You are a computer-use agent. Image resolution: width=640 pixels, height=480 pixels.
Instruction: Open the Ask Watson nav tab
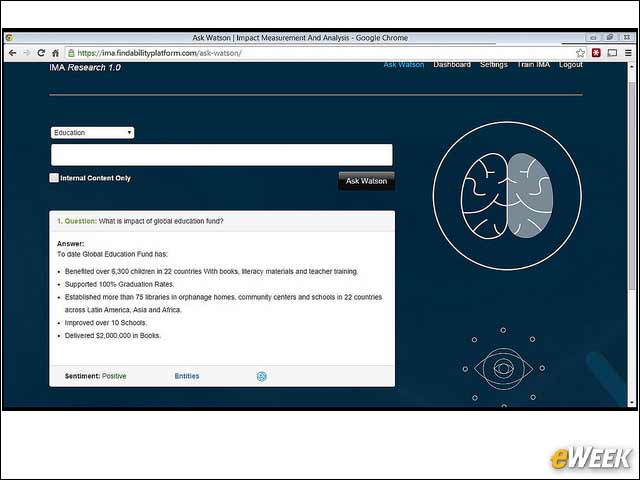tap(404, 65)
